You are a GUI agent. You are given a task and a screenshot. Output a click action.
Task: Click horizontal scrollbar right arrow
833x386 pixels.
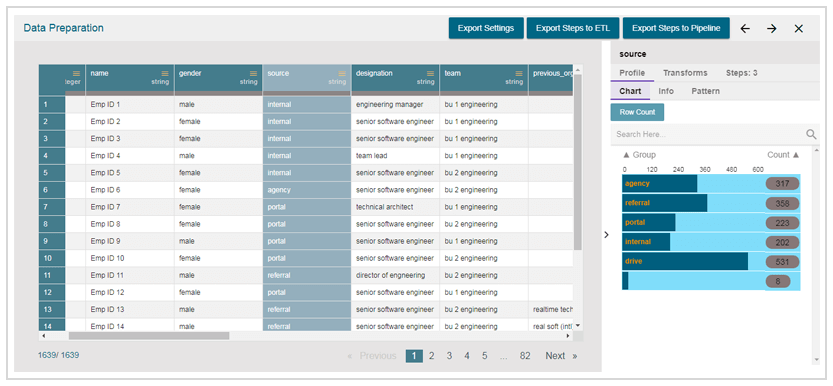pyautogui.click(x=568, y=336)
